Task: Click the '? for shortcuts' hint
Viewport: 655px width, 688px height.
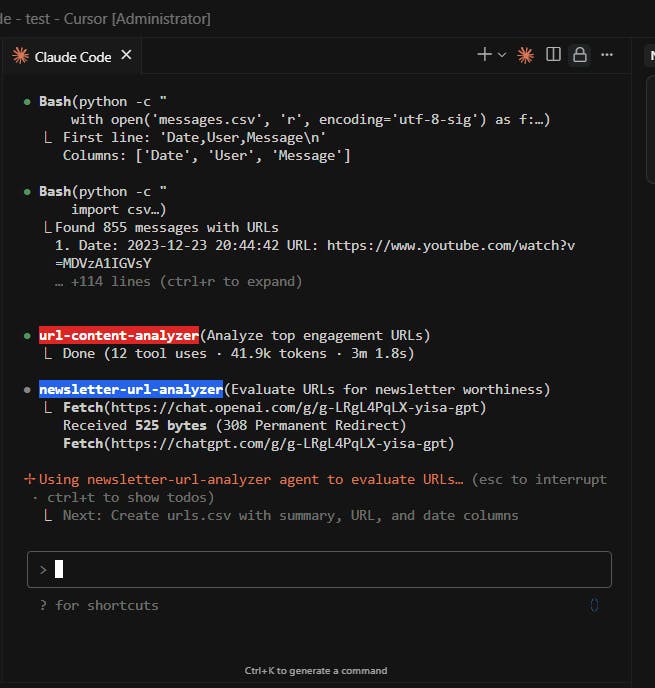Action: point(99,605)
